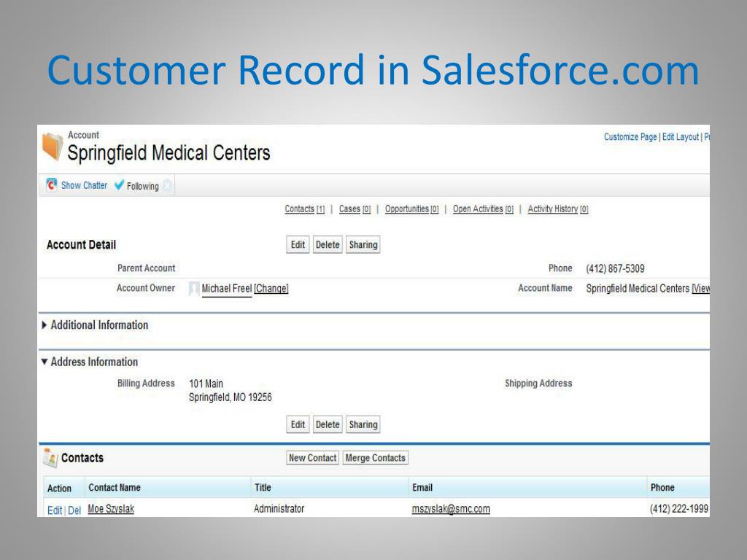Click Delete button below Billing Address
Viewport: 747px width, 560px height.
point(328,425)
